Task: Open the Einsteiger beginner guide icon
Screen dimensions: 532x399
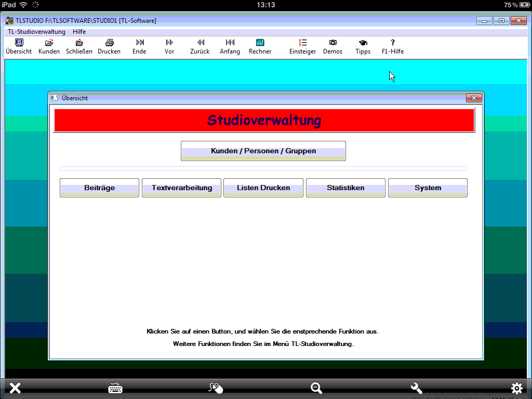Action: point(303,43)
